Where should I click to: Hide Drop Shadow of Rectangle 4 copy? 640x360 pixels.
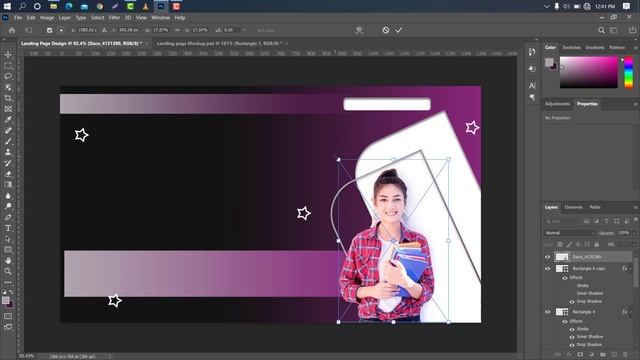pos(572,302)
